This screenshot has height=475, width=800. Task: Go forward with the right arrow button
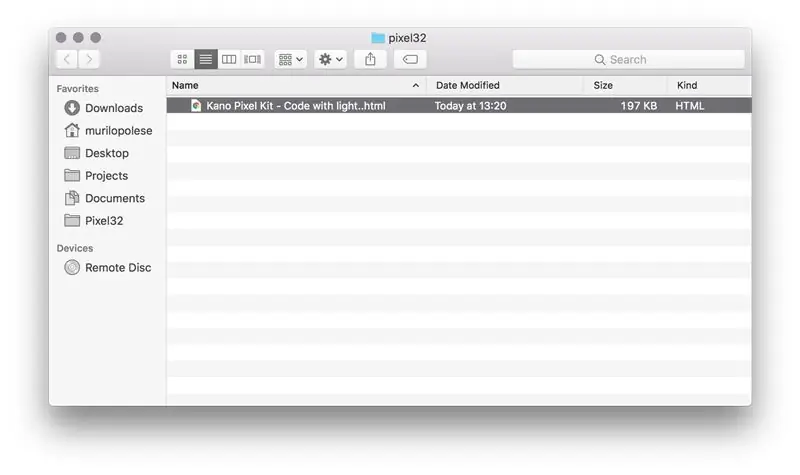89,59
